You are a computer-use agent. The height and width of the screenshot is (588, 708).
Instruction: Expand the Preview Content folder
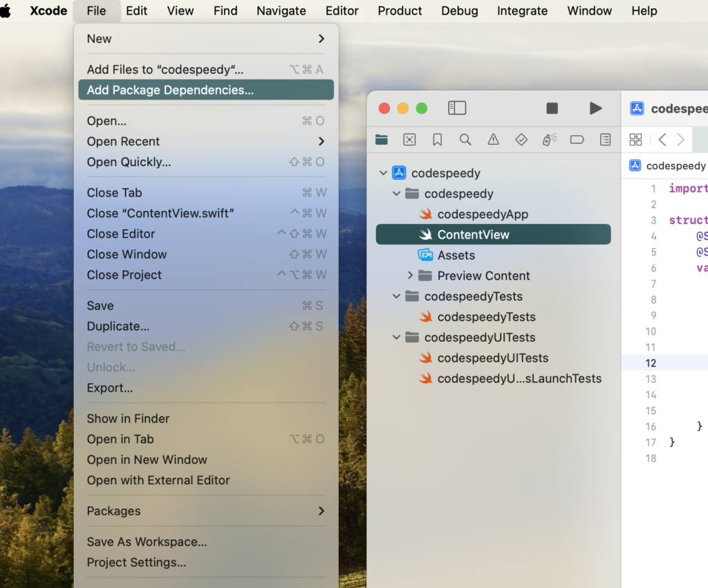pyautogui.click(x=410, y=275)
